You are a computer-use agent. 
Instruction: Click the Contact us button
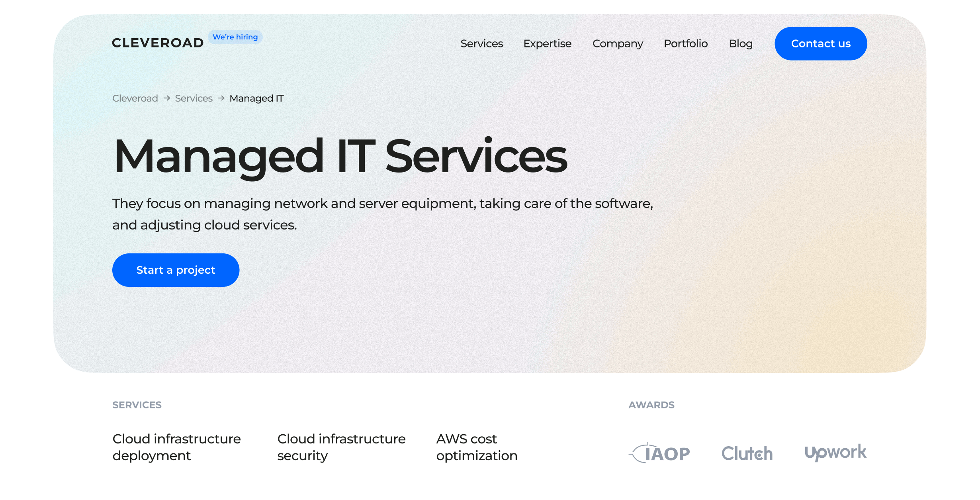point(821,43)
